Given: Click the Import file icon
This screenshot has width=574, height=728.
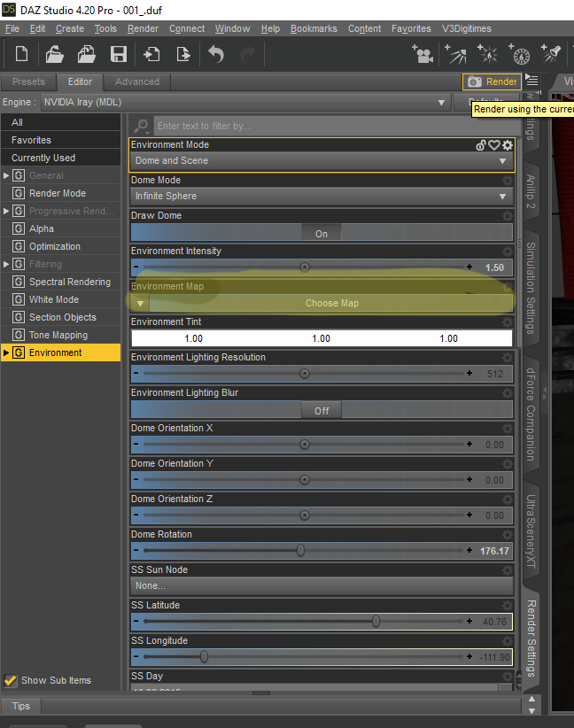Looking at the screenshot, I should click(151, 54).
